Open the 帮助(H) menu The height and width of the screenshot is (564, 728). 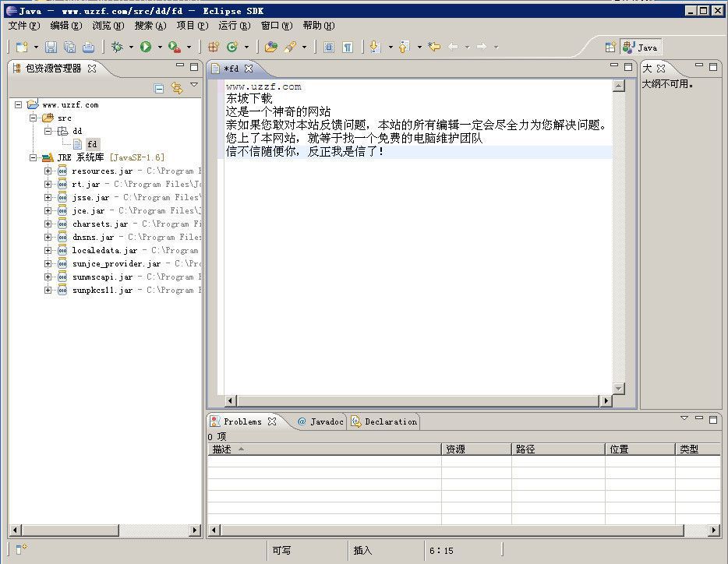click(319, 26)
